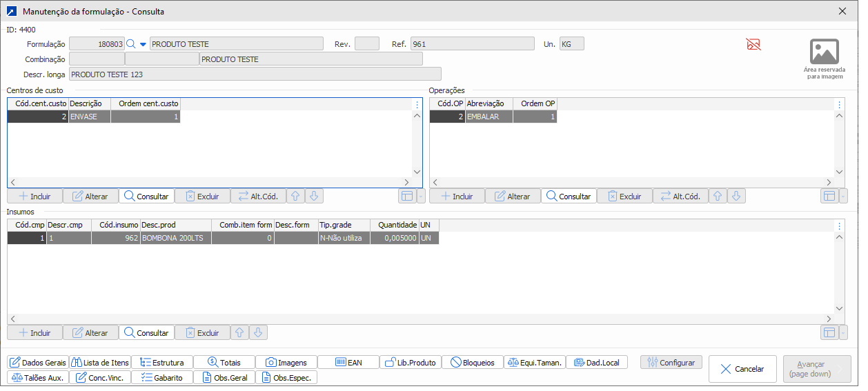Click the search magnifier next to Formulação
The height and width of the screenshot is (391, 868).
[130, 44]
